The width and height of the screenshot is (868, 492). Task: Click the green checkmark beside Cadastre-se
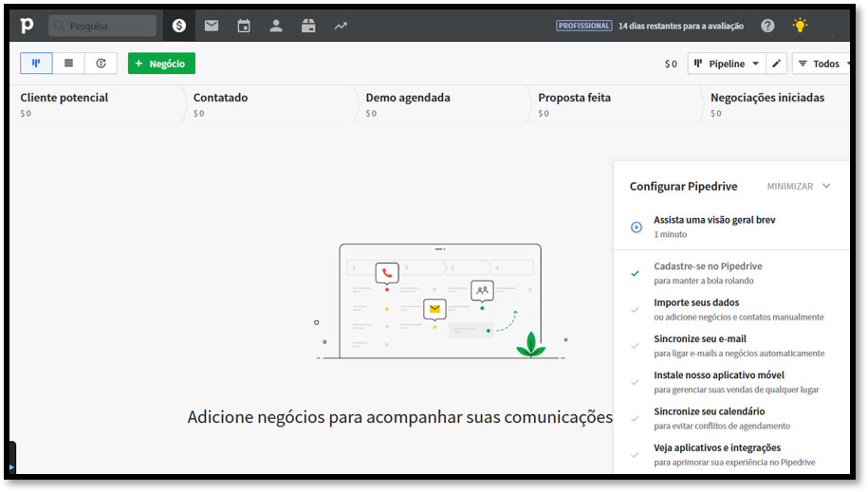[635, 273]
